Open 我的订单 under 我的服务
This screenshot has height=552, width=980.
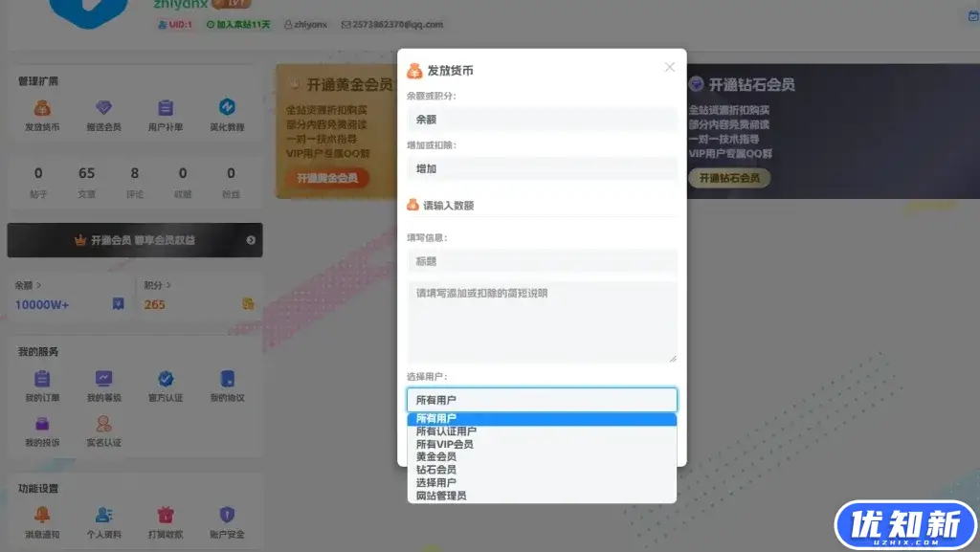pyautogui.click(x=42, y=381)
